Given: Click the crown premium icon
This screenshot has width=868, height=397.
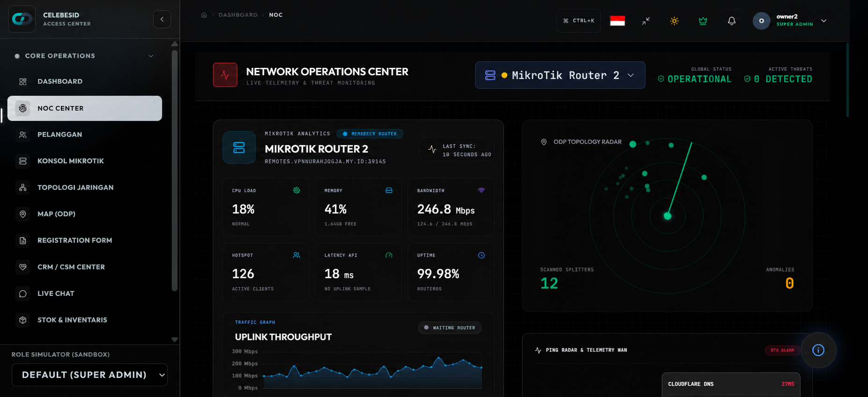Looking at the screenshot, I should tap(703, 21).
